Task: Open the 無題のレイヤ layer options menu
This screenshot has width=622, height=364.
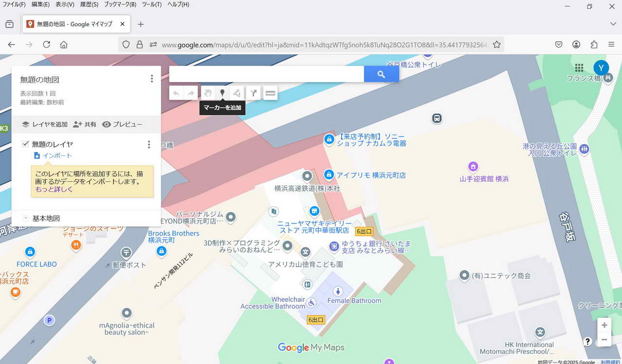Action: tap(149, 144)
